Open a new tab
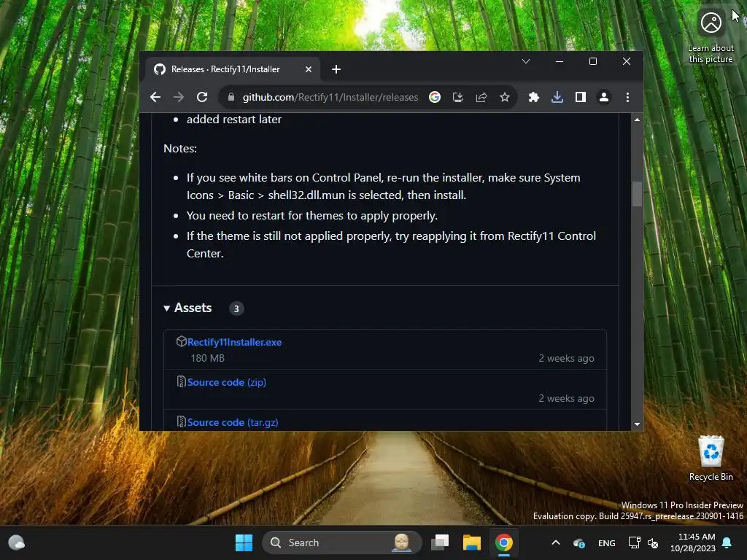 click(x=336, y=69)
